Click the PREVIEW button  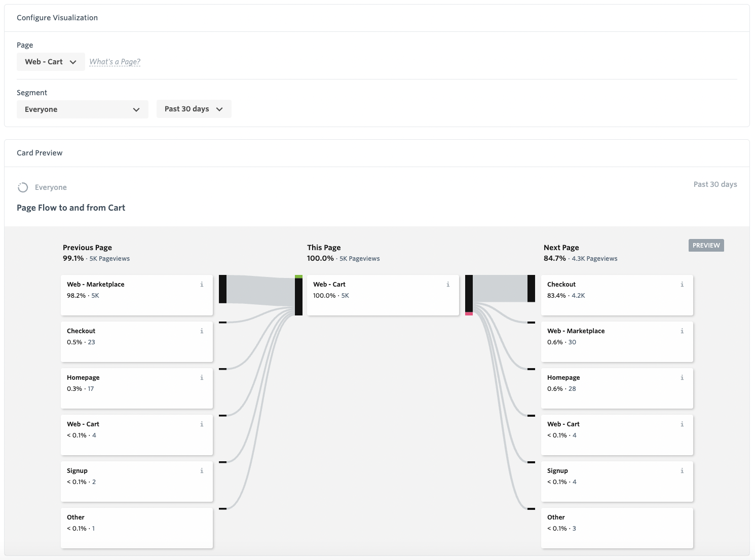(706, 245)
